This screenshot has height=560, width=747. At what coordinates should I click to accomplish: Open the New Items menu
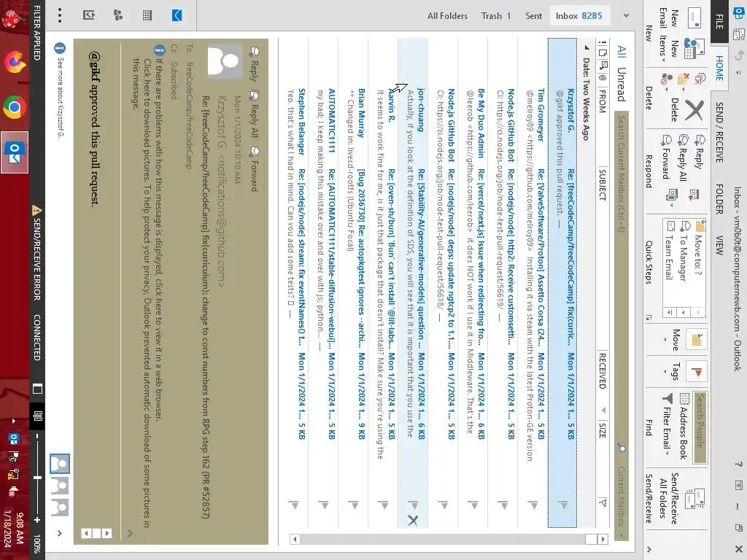coord(682,50)
